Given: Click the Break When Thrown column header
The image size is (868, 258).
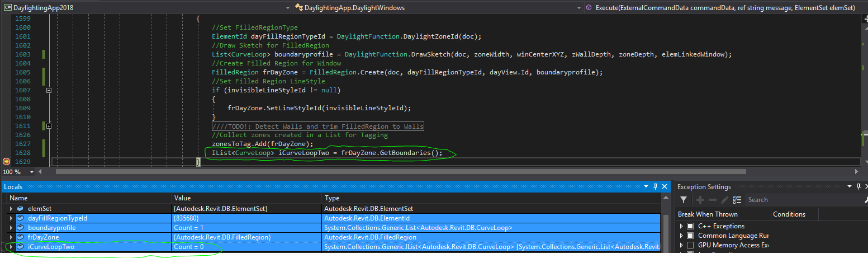Looking at the screenshot, I should pyautogui.click(x=724, y=214).
